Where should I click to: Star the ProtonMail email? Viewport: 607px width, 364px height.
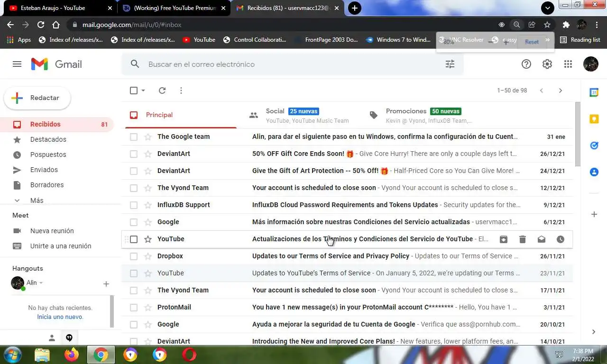pos(148,308)
